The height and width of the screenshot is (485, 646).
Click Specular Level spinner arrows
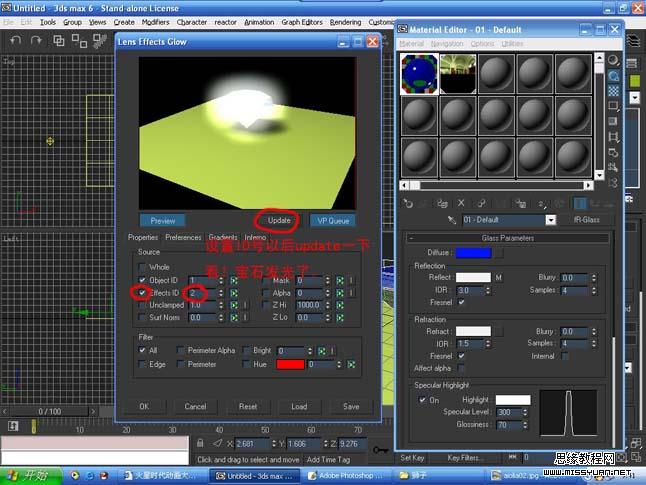coord(525,412)
